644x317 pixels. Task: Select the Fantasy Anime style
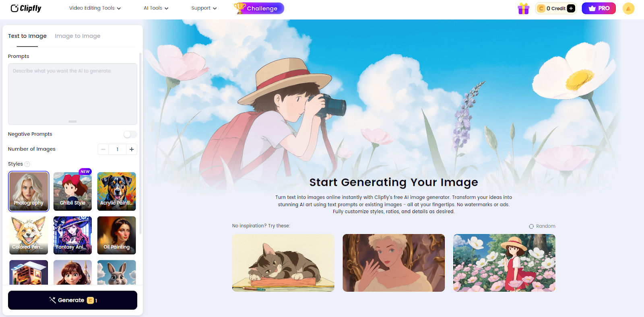point(72,235)
